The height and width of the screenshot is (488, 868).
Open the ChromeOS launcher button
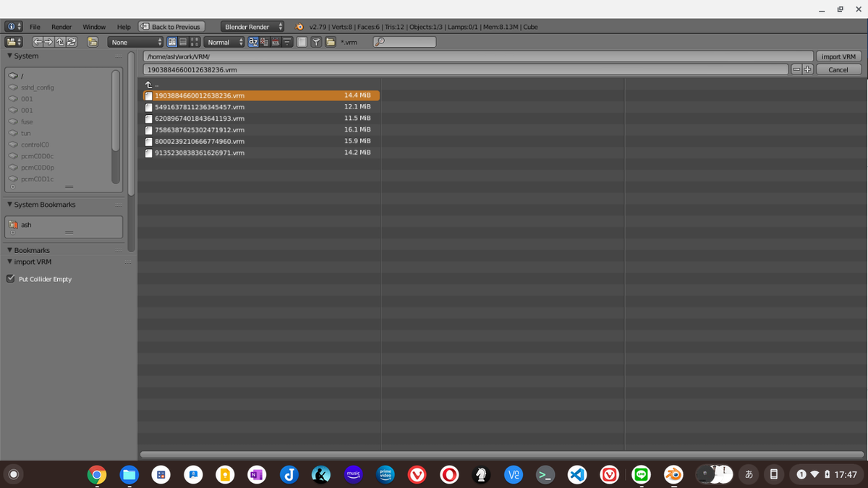click(13, 474)
